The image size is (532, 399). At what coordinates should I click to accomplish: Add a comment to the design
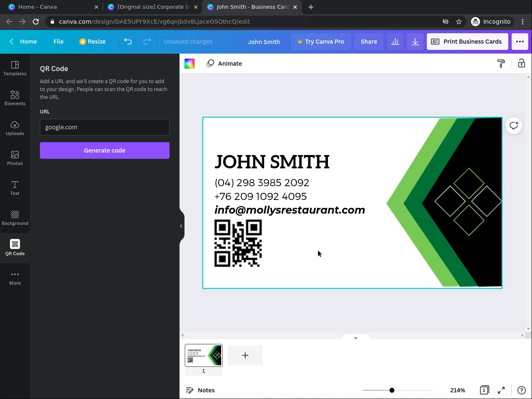(514, 126)
